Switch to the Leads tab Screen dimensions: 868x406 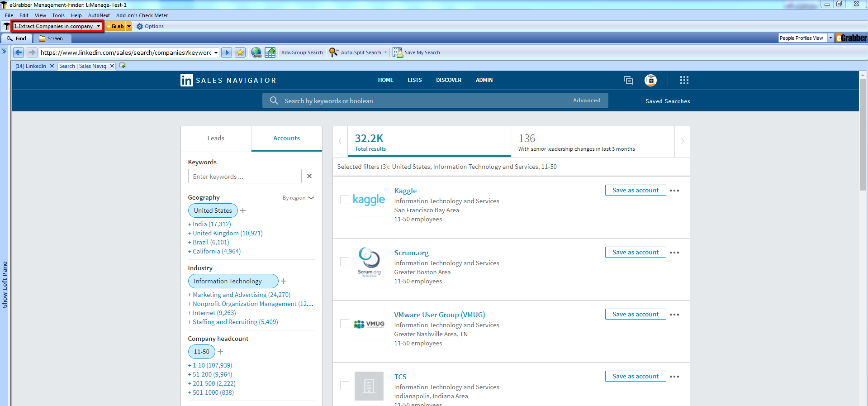click(x=216, y=139)
